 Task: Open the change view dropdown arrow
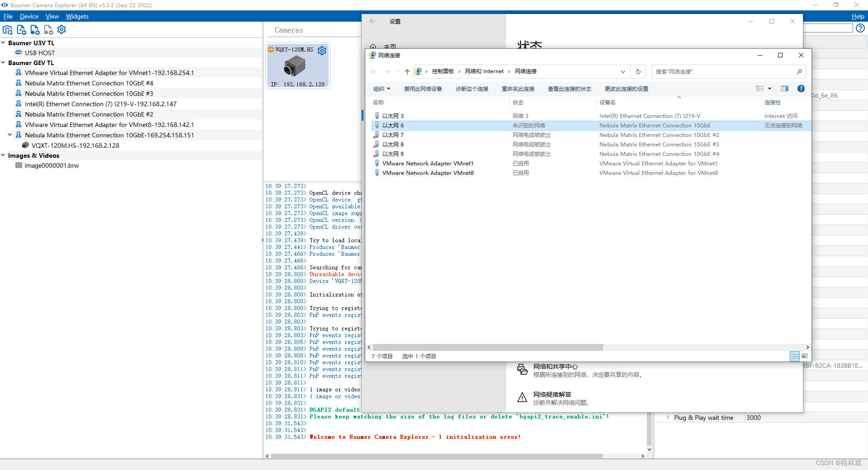pyautogui.click(x=769, y=89)
